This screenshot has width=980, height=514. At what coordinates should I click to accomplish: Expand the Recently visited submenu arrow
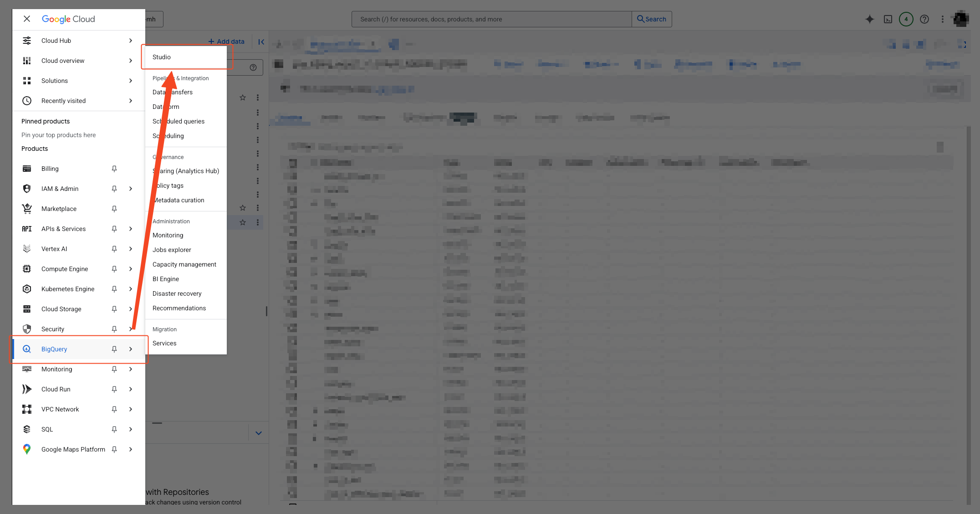pyautogui.click(x=131, y=101)
